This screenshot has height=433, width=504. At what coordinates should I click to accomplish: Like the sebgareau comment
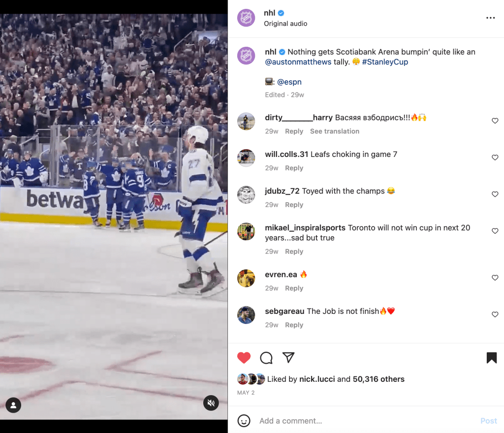coord(495,314)
